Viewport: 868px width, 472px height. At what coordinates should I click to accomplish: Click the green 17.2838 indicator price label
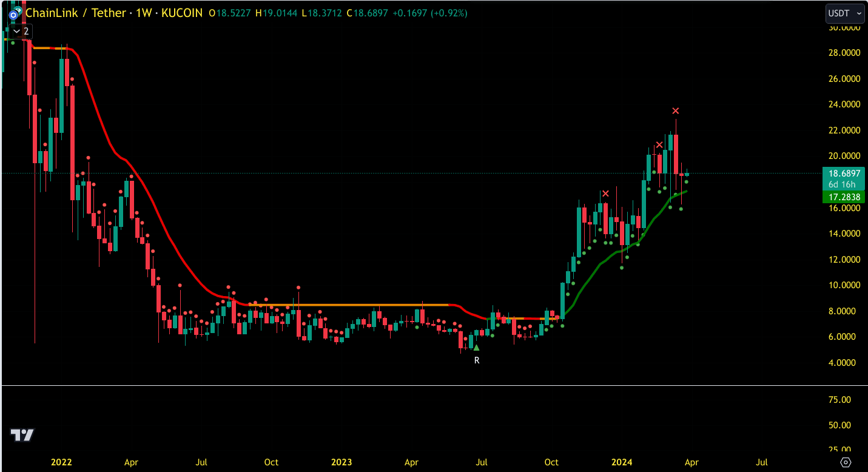[843, 197]
